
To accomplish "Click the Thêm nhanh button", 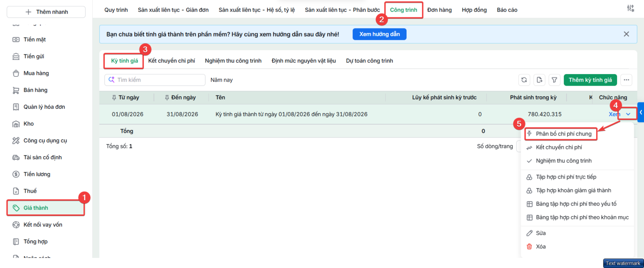I will [46, 12].
